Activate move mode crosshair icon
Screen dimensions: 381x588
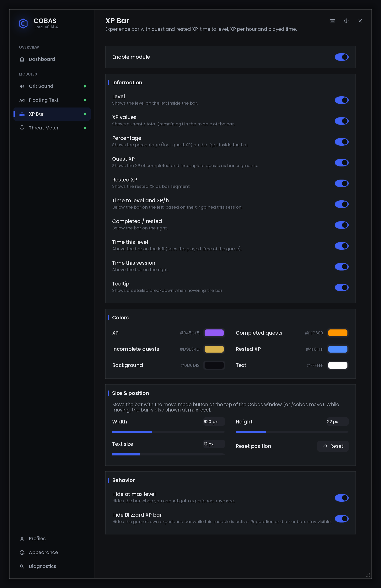[346, 21]
